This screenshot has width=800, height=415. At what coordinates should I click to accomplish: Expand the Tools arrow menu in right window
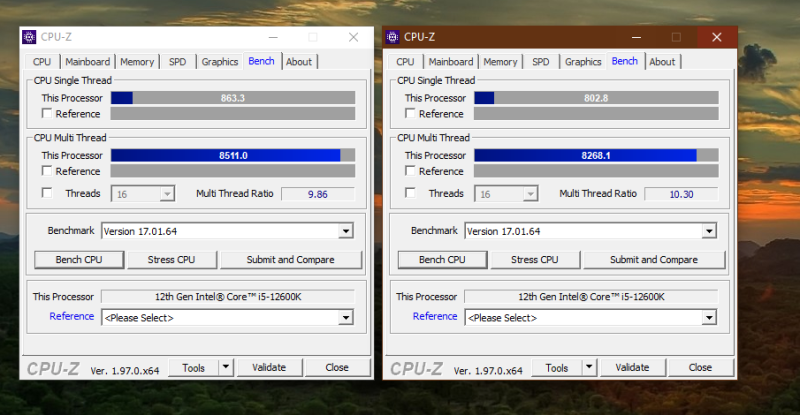click(589, 367)
